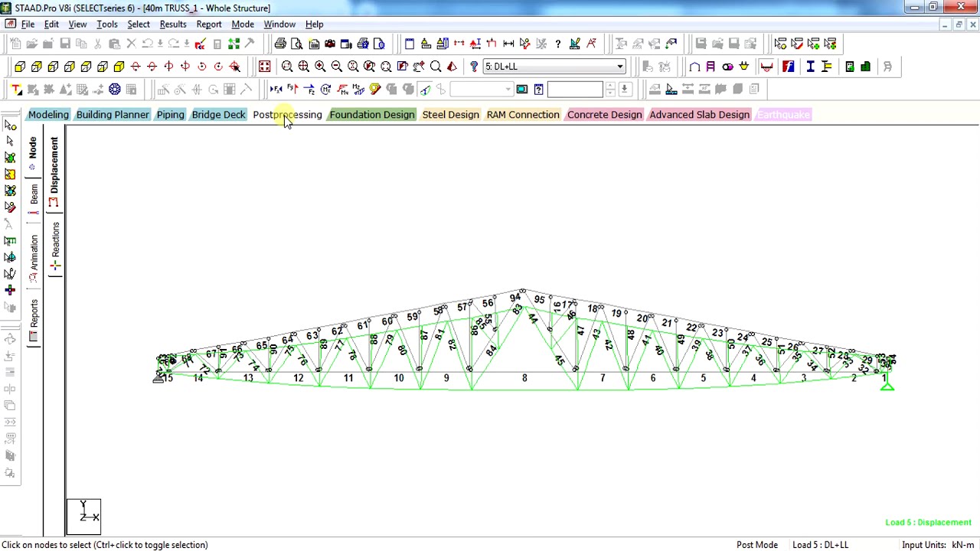Toggle Mz bending moment diagram
The height and width of the screenshot is (551, 980).
[x=358, y=89]
